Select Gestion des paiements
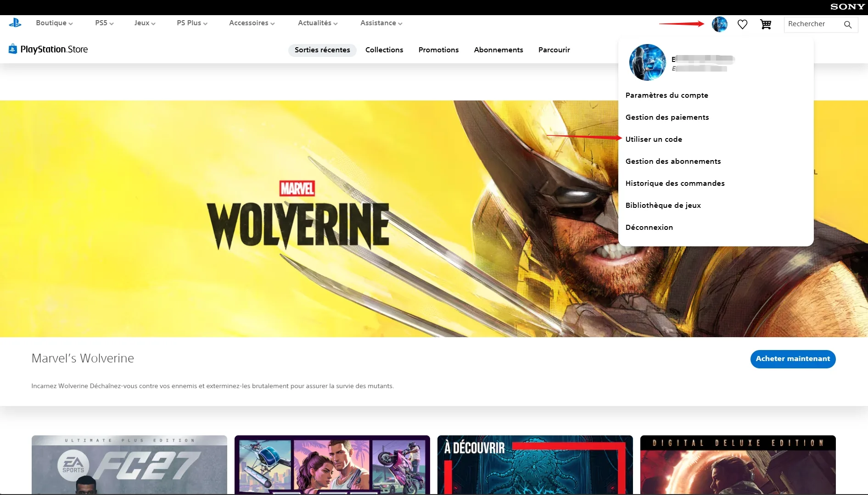The height and width of the screenshot is (495, 868). click(x=667, y=117)
